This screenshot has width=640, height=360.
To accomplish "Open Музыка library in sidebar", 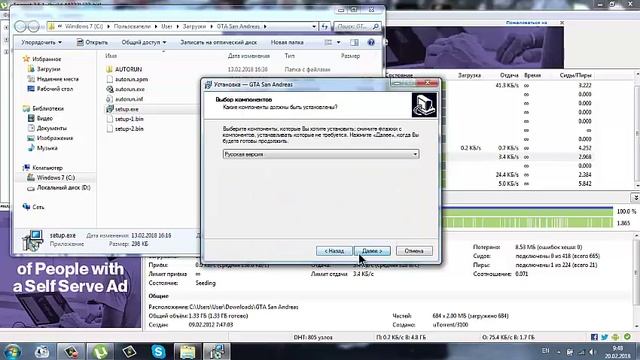I will [47, 148].
